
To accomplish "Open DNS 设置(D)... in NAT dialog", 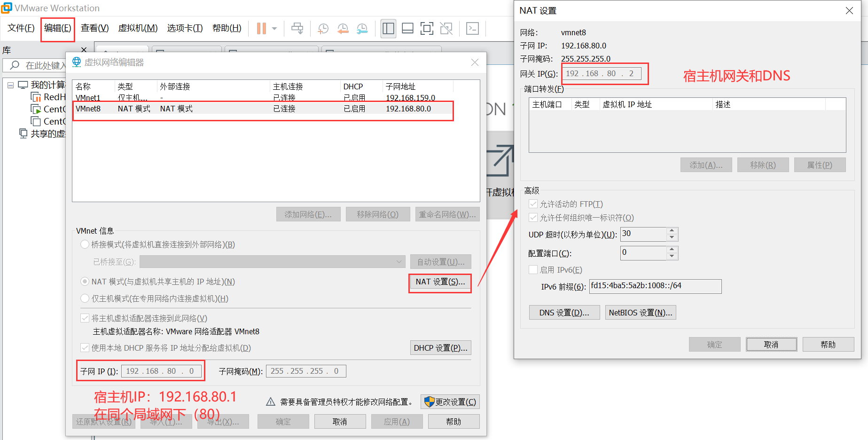I will coord(564,313).
